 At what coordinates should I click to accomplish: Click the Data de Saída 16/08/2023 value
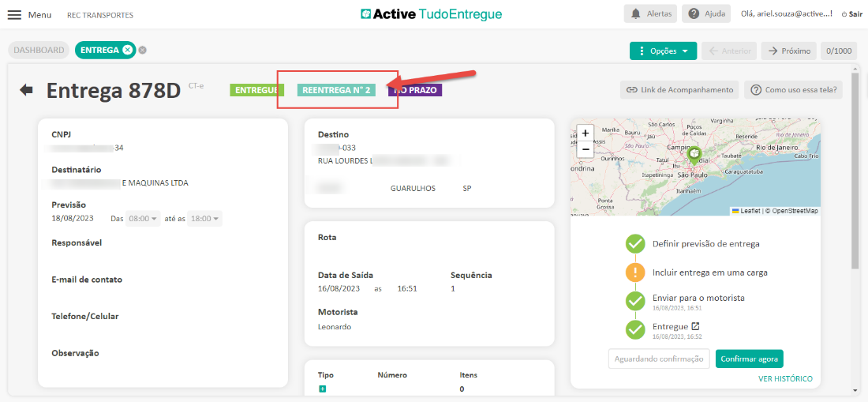click(339, 288)
